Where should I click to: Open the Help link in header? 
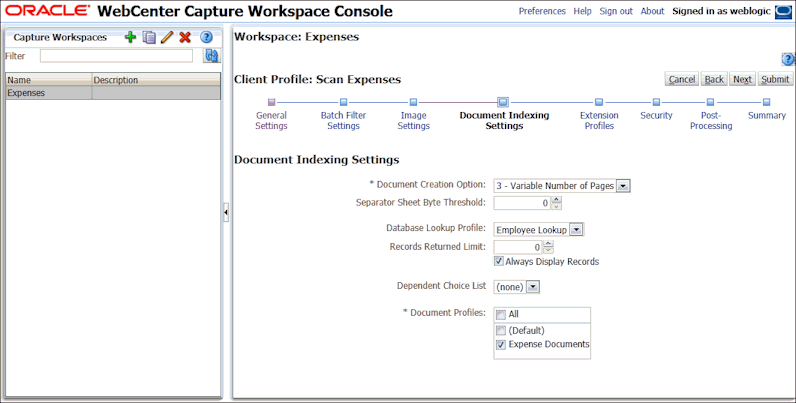pos(582,11)
